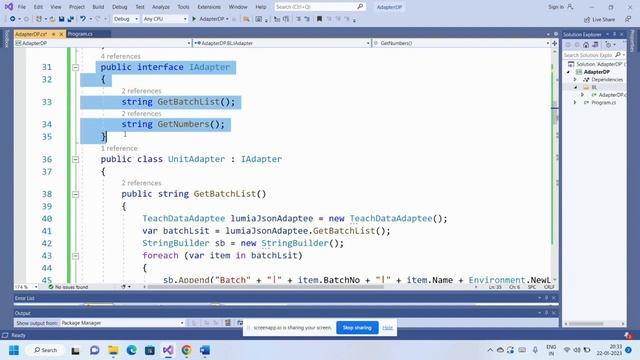Image resolution: width=640 pixels, height=360 pixels.
Task: Open Google Chrome from the taskbar
Action: [187, 350]
